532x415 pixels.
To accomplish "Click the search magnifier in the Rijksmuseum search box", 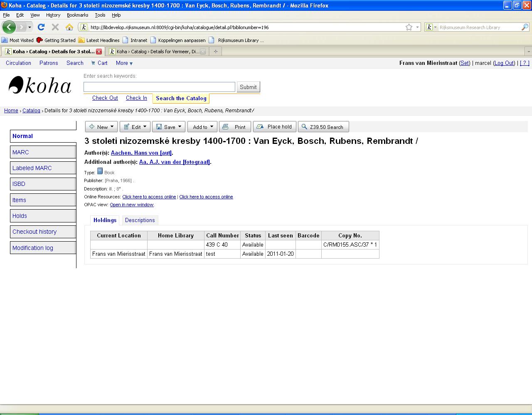I will pyautogui.click(x=525, y=27).
